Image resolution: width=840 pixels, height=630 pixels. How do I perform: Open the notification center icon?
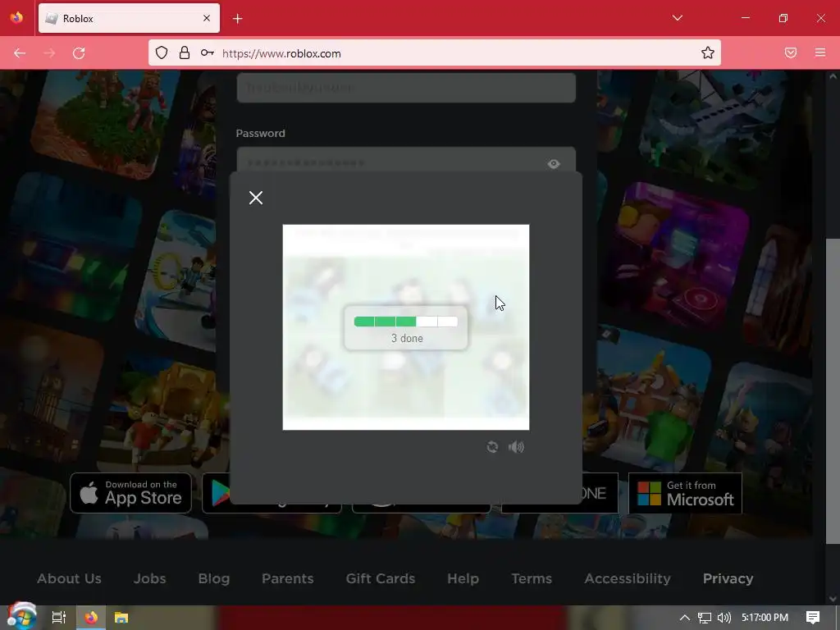click(813, 618)
